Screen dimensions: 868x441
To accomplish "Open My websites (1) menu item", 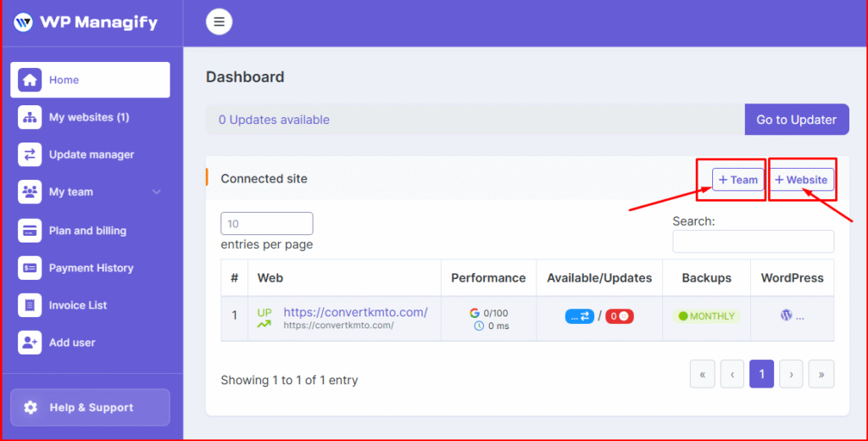I will (x=90, y=117).
